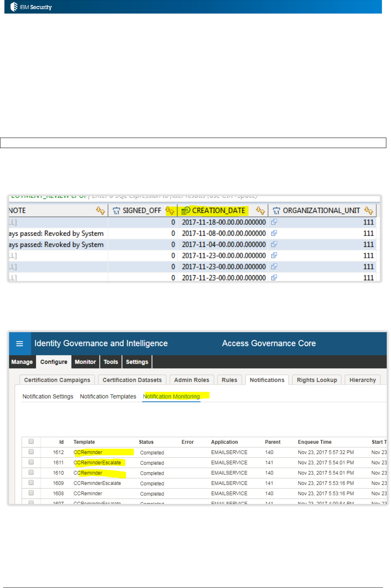Select CCReminderEscalate template in row 1611
391x588 pixels.
point(97,462)
